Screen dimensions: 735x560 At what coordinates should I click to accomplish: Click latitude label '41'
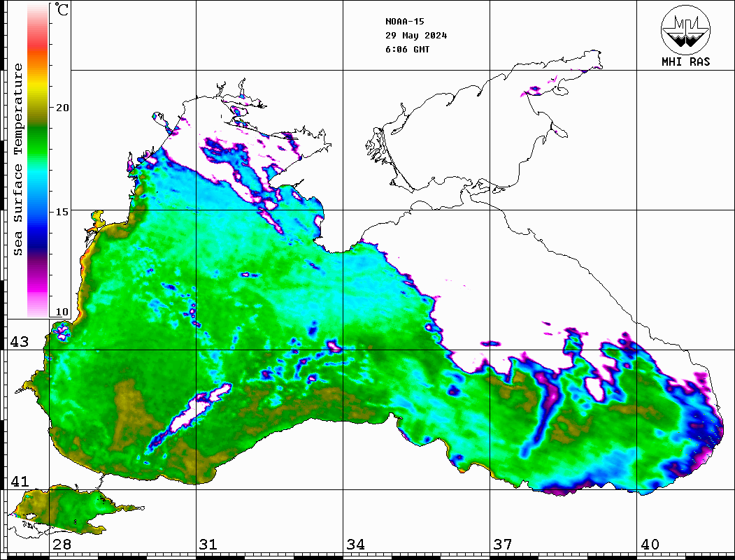[20, 482]
